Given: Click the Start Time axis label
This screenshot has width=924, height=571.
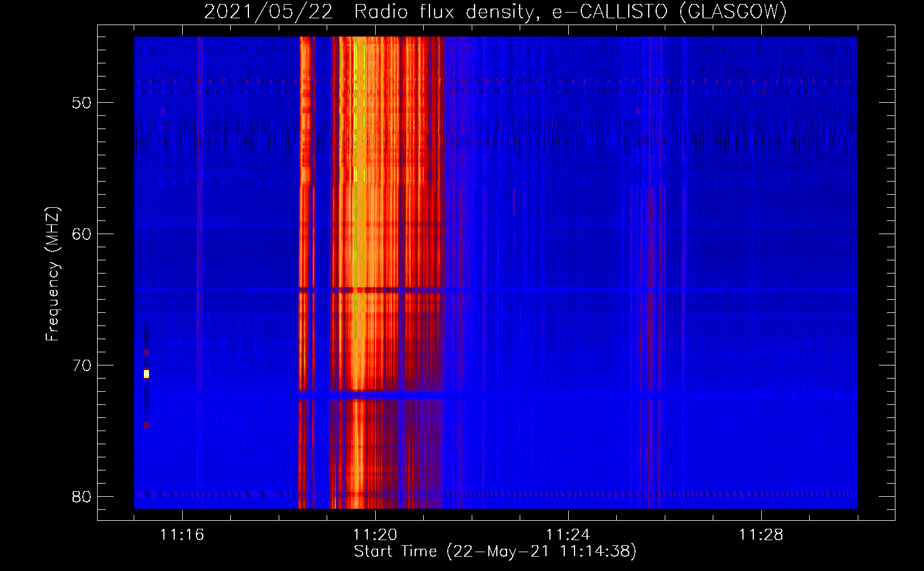Looking at the screenshot, I should pyautogui.click(x=495, y=552).
